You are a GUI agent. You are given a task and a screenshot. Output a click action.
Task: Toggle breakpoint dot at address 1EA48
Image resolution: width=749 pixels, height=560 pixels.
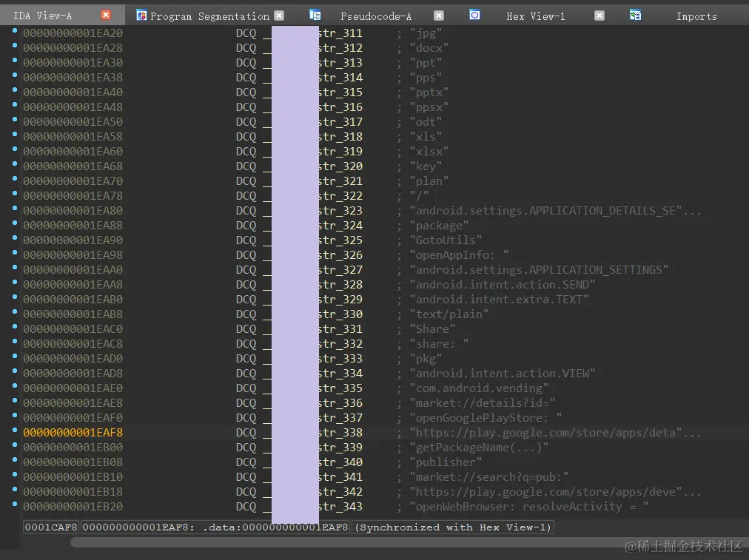tap(15, 104)
